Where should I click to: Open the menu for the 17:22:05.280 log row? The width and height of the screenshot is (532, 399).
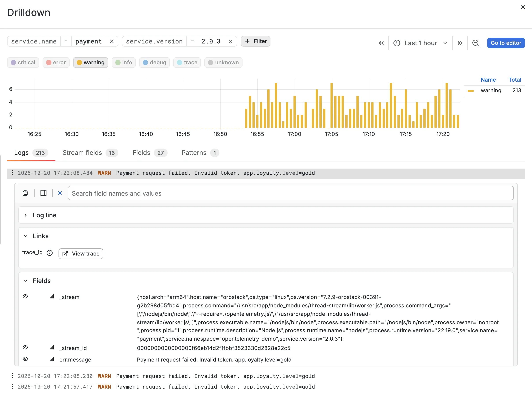(12, 376)
